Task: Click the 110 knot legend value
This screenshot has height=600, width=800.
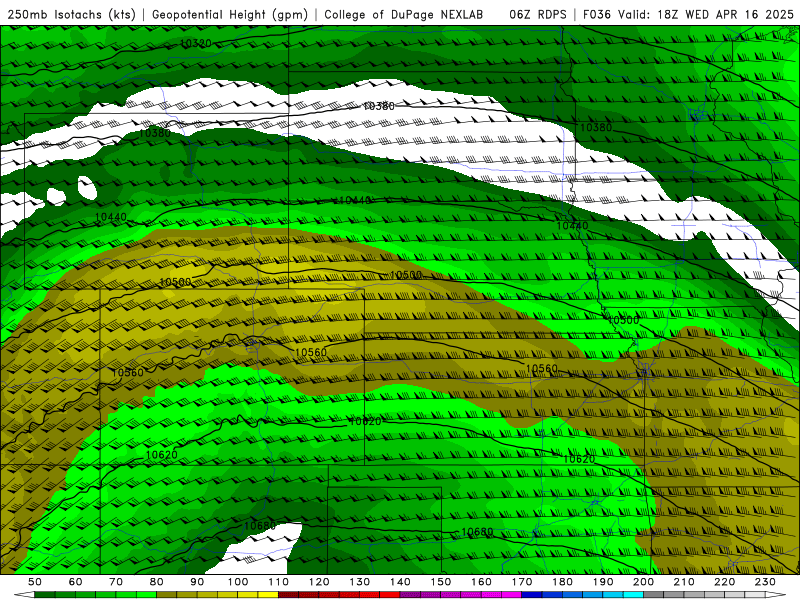Action: click(x=279, y=582)
